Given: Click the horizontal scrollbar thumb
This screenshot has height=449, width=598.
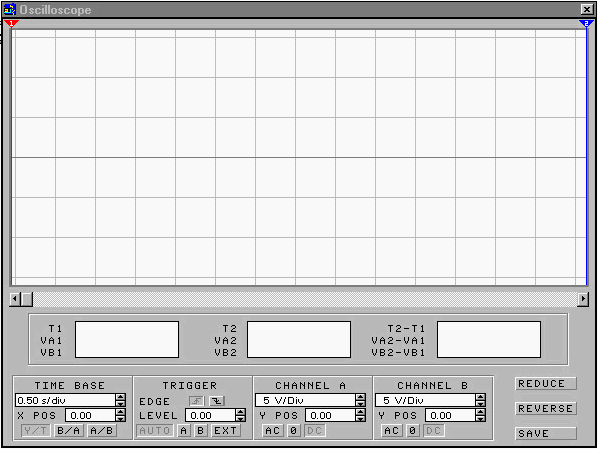Looking at the screenshot, I should point(27,299).
